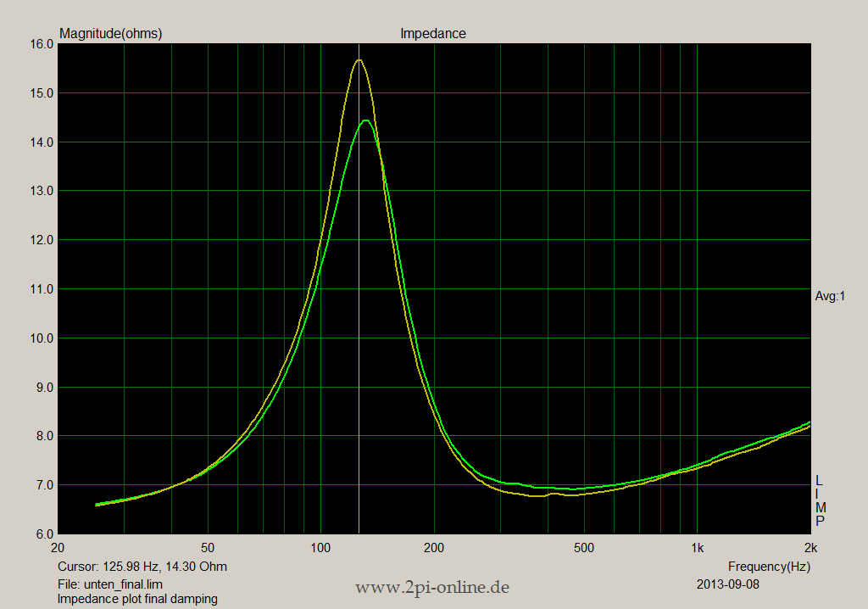
Task: Click the '13.0' Y-axis value
Action: click(x=42, y=191)
